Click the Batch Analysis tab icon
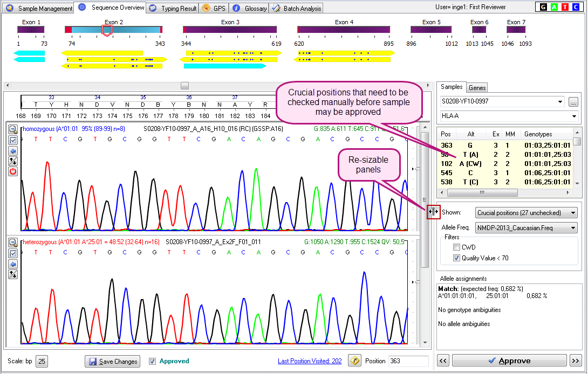588x374 pixels. point(276,8)
